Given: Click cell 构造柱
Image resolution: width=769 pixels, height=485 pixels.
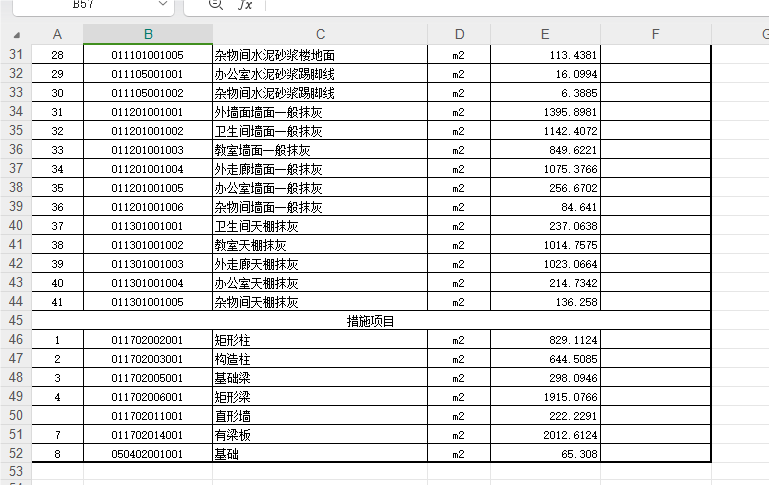Looking at the screenshot, I should 320,359.
